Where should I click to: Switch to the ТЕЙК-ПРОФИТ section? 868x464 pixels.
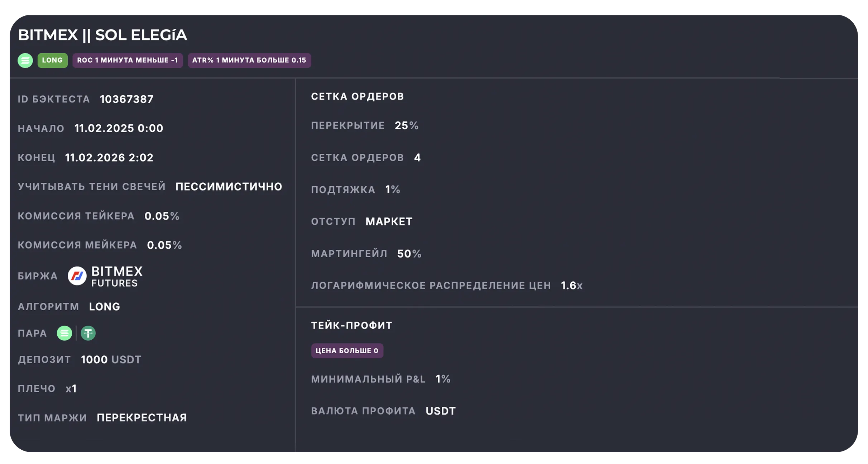pyautogui.click(x=351, y=325)
